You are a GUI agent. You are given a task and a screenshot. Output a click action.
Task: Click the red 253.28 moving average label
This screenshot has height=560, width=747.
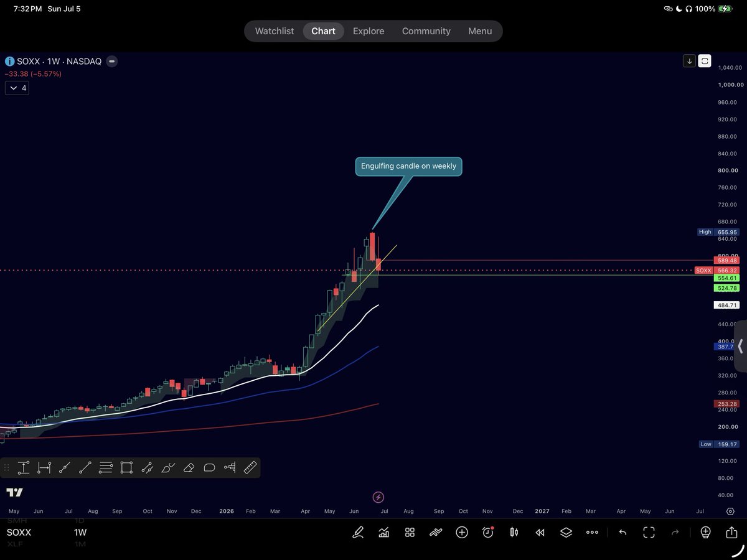click(727, 404)
